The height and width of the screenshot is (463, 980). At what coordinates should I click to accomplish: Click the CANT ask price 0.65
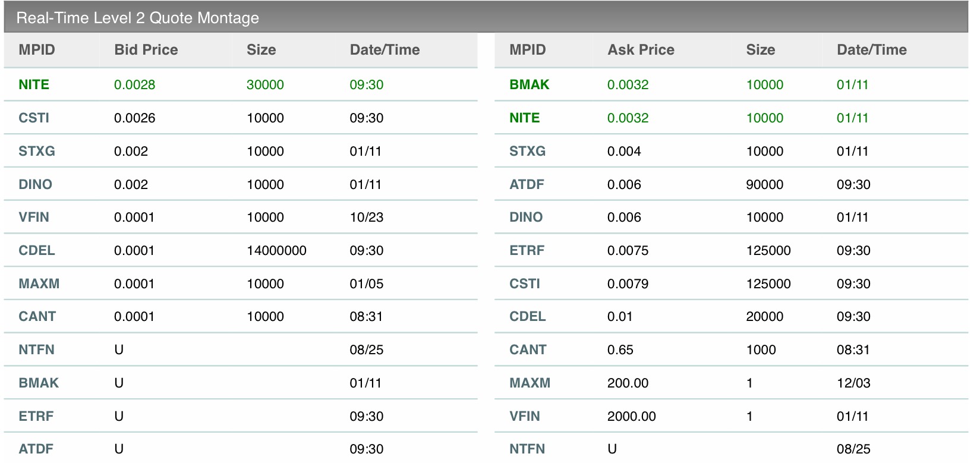point(620,349)
